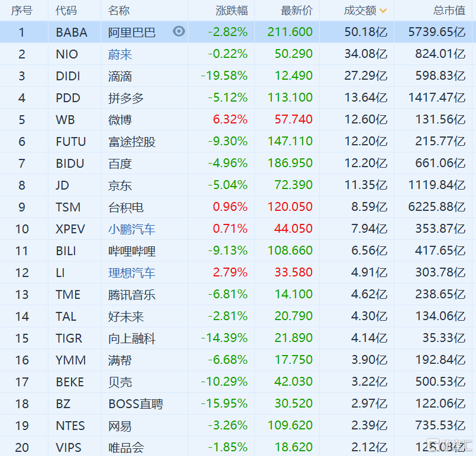This screenshot has height=456, width=476.
Task: Click the 腾讯音乐 stock name
Action: coord(132,294)
